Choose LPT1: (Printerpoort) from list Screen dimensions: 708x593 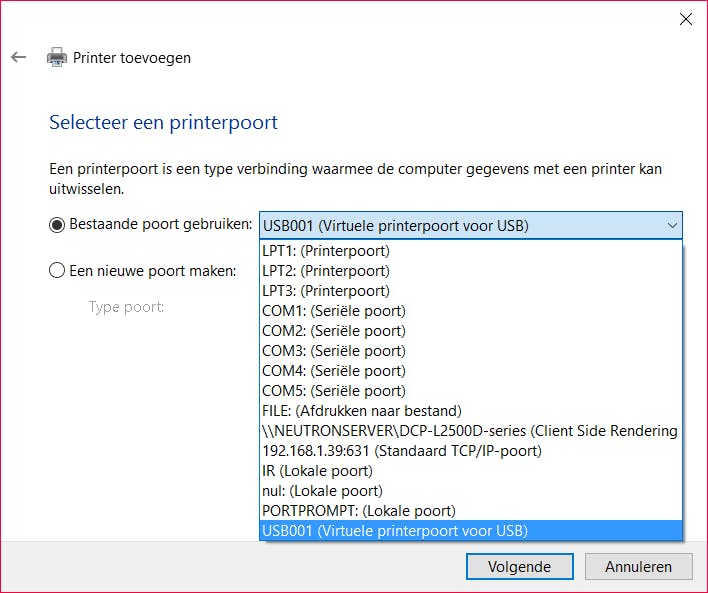(325, 251)
